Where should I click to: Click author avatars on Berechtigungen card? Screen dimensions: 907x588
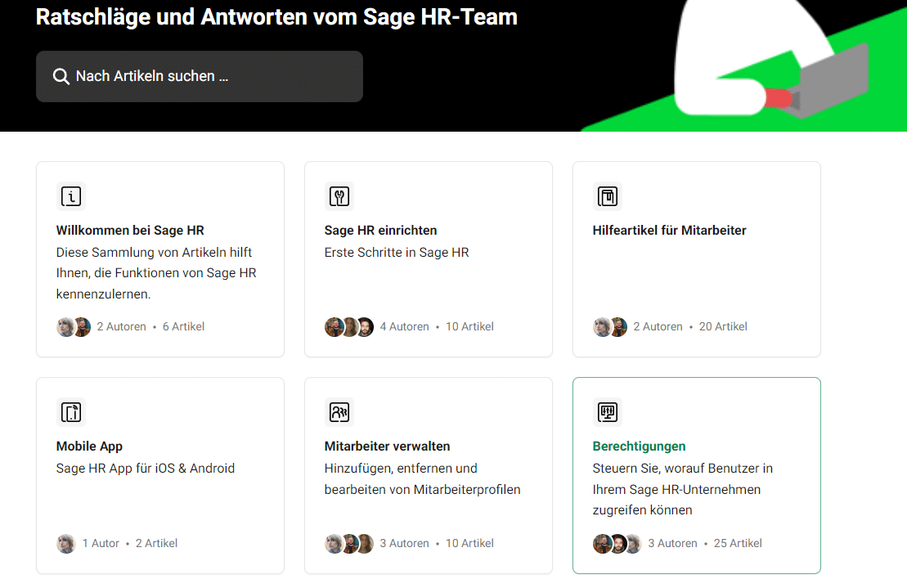point(617,544)
